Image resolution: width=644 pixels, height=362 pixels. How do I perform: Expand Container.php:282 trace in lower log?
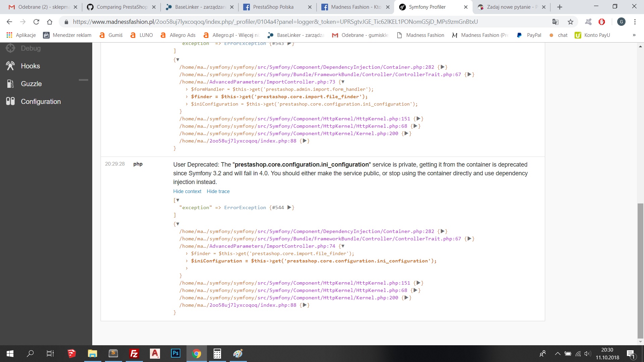(x=442, y=231)
